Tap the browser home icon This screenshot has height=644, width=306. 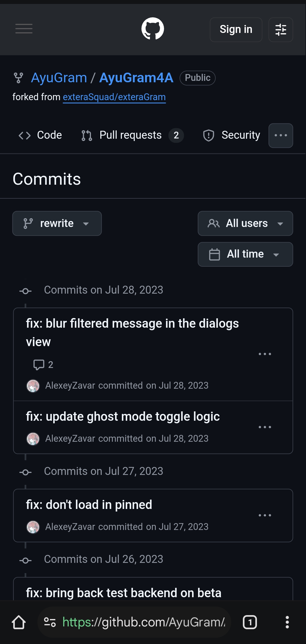[19, 622]
